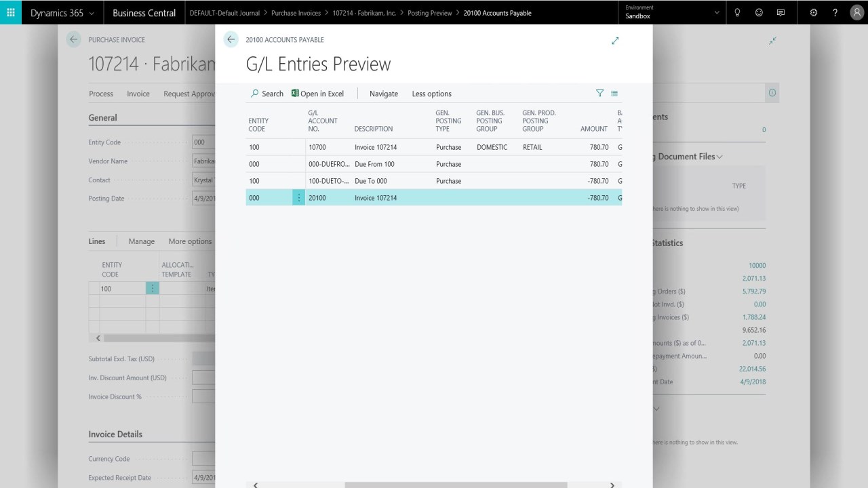Open the settings gear icon
The height and width of the screenshot is (488, 868).
pyautogui.click(x=814, y=12)
